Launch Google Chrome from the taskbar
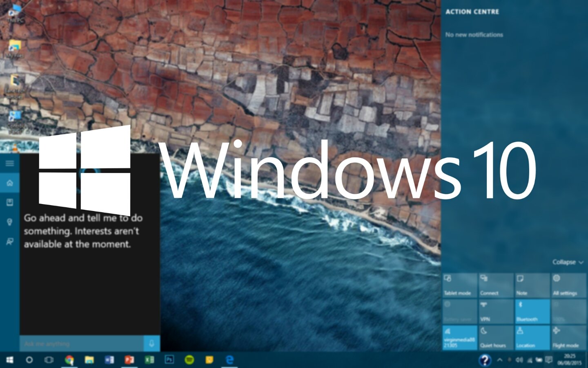588x368 pixels. [69, 360]
